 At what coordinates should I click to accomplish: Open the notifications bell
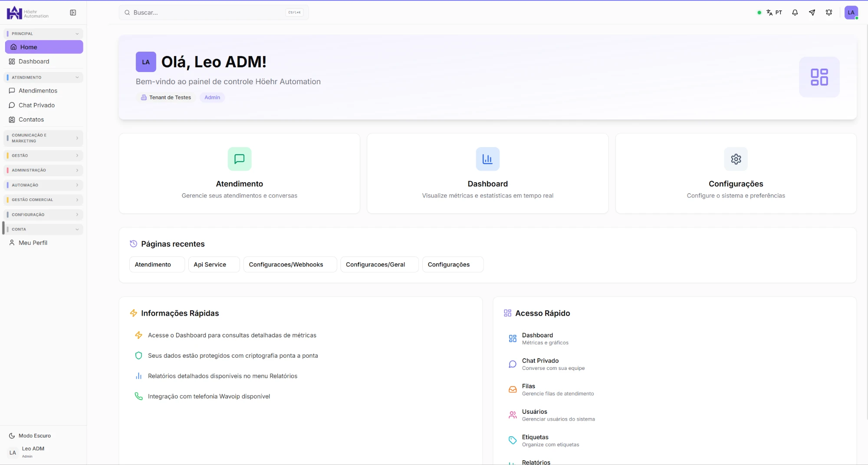tap(795, 13)
